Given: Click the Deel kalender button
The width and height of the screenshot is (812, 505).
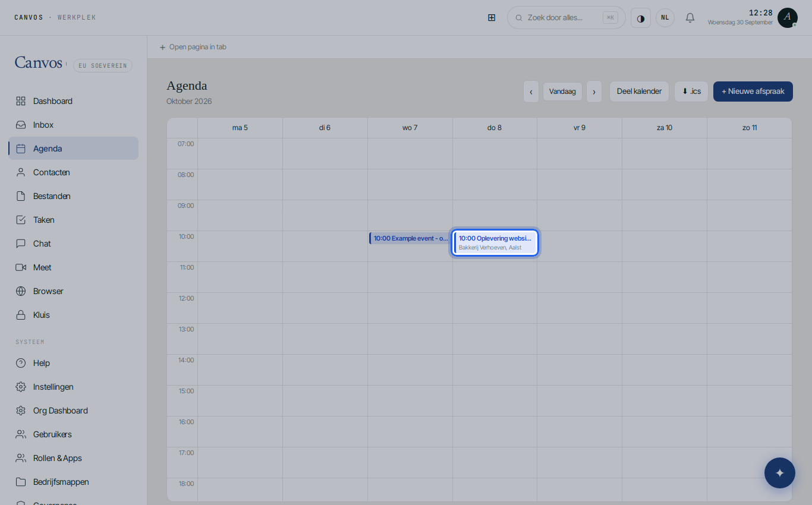Looking at the screenshot, I should click(x=640, y=91).
